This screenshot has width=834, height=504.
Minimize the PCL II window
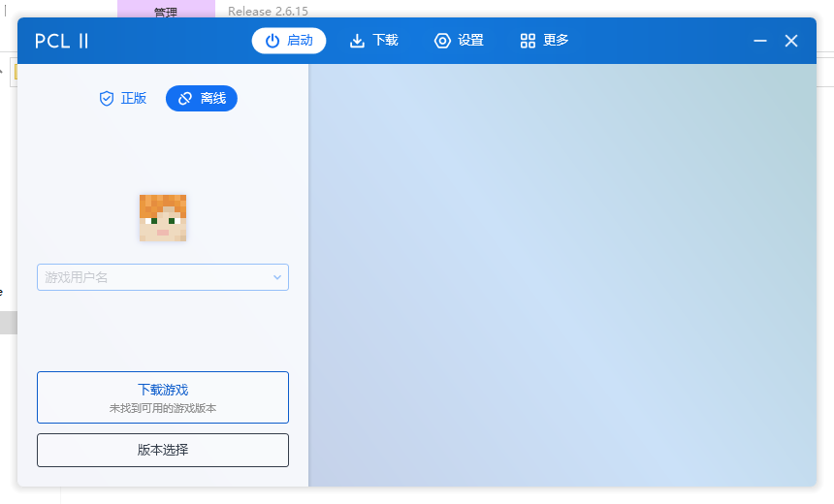click(760, 41)
